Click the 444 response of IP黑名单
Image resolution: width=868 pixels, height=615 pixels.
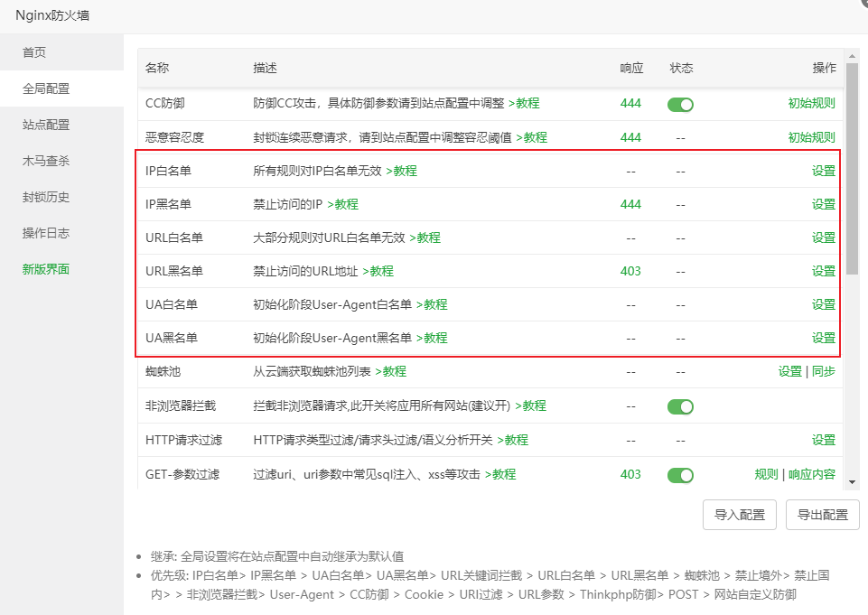coord(630,204)
